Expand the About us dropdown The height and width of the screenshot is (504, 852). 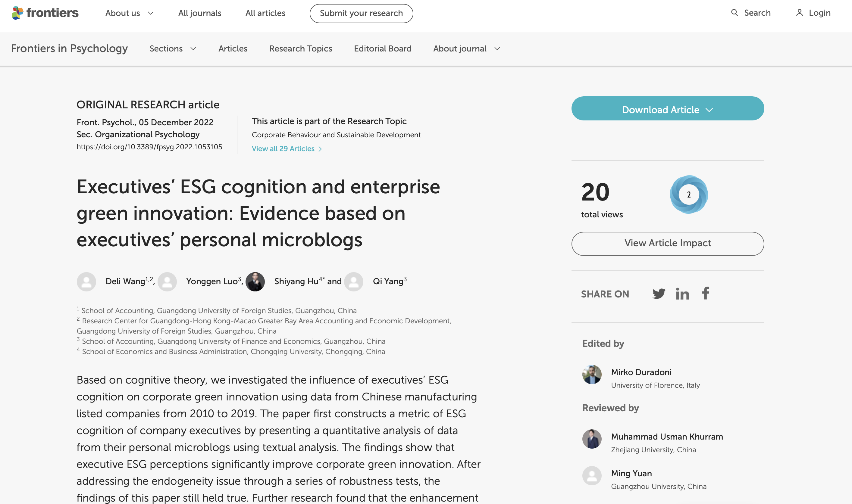pyautogui.click(x=130, y=13)
